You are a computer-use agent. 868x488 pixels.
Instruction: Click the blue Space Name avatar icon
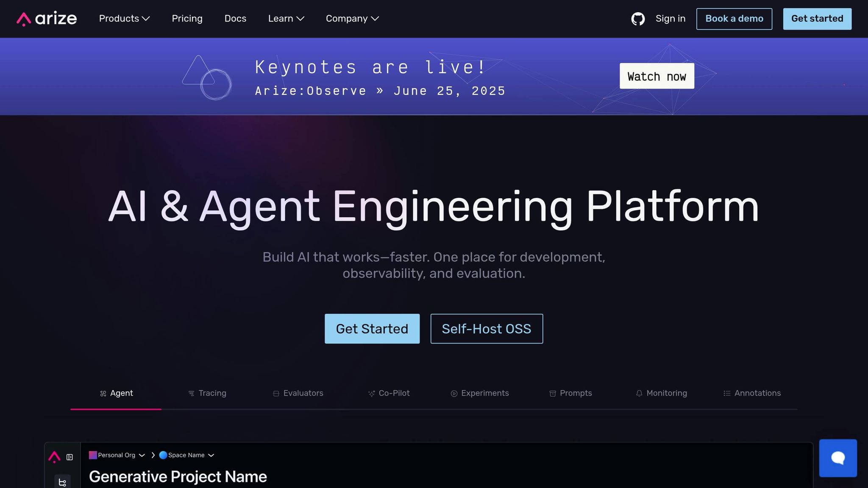pos(163,455)
